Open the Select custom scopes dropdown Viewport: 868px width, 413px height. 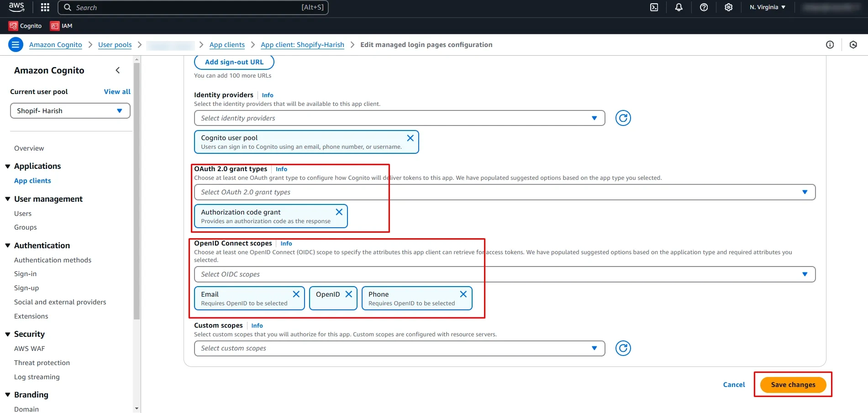(400, 348)
